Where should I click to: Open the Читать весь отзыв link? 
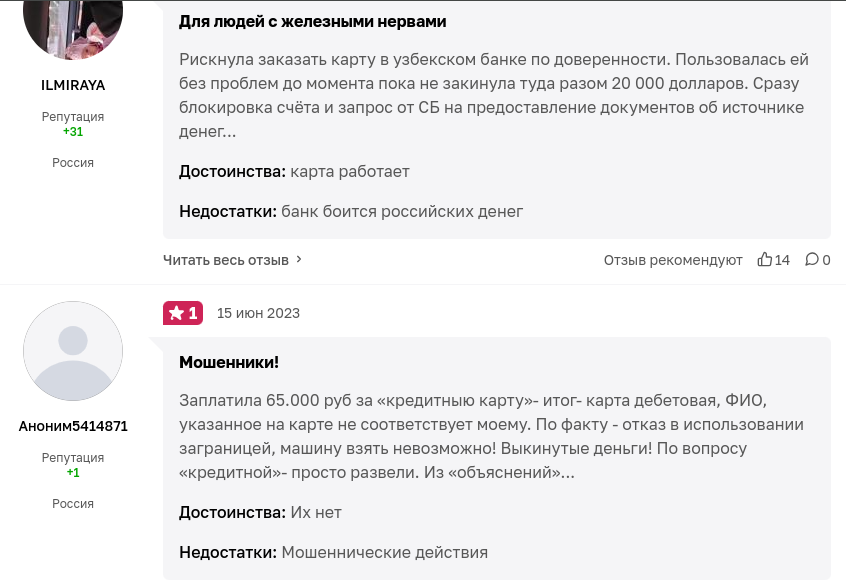[x=226, y=260]
